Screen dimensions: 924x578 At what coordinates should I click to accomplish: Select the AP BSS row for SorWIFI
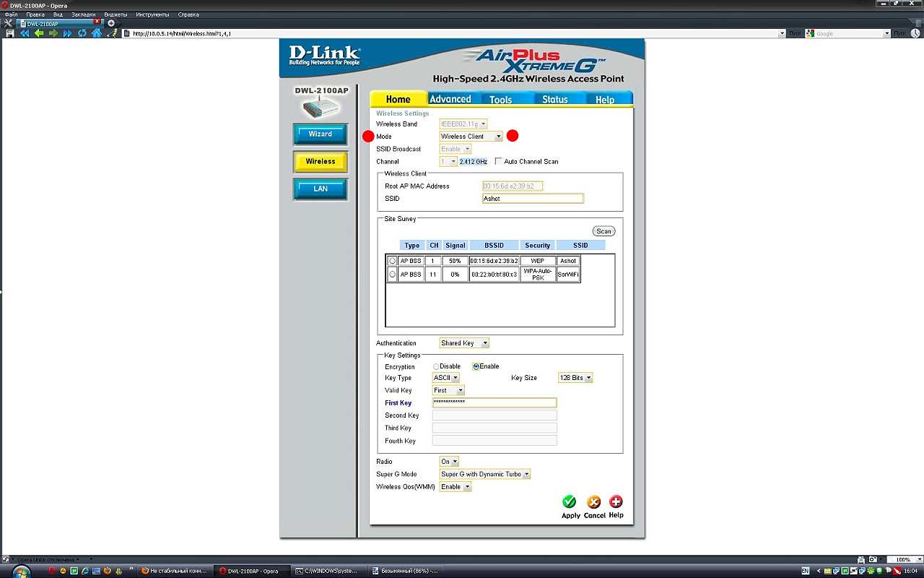393,275
